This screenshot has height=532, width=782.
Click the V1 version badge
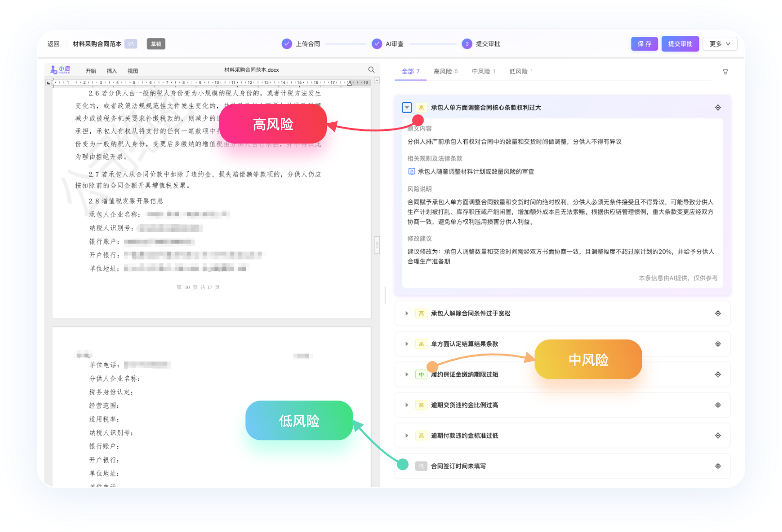point(131,44)
